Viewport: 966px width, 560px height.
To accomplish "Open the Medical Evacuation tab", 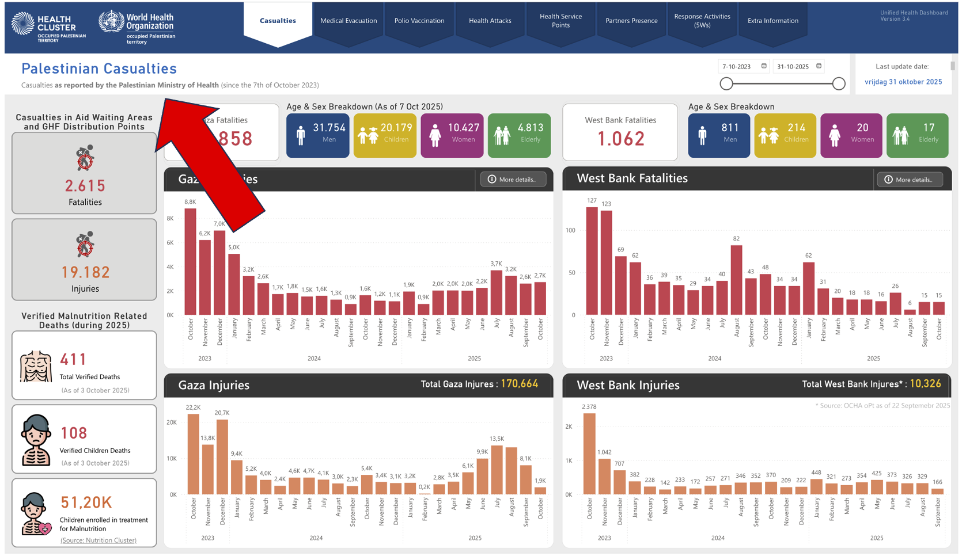I will 348,21.
